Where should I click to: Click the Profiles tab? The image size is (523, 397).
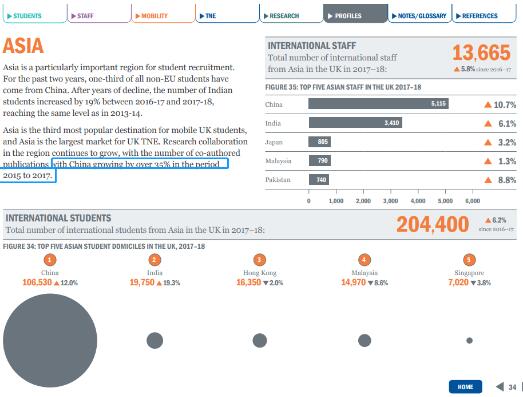click(x=356, y=14)
